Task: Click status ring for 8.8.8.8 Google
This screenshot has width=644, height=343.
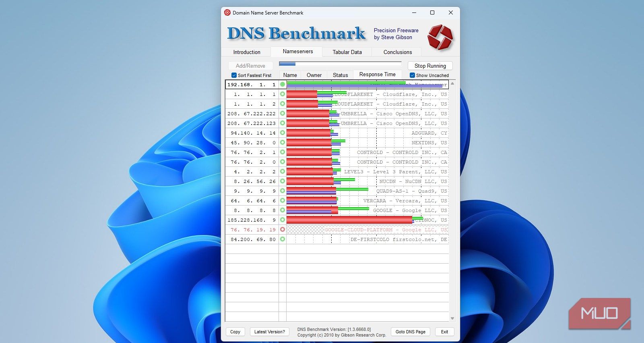Action: click(x=283, y=210)
